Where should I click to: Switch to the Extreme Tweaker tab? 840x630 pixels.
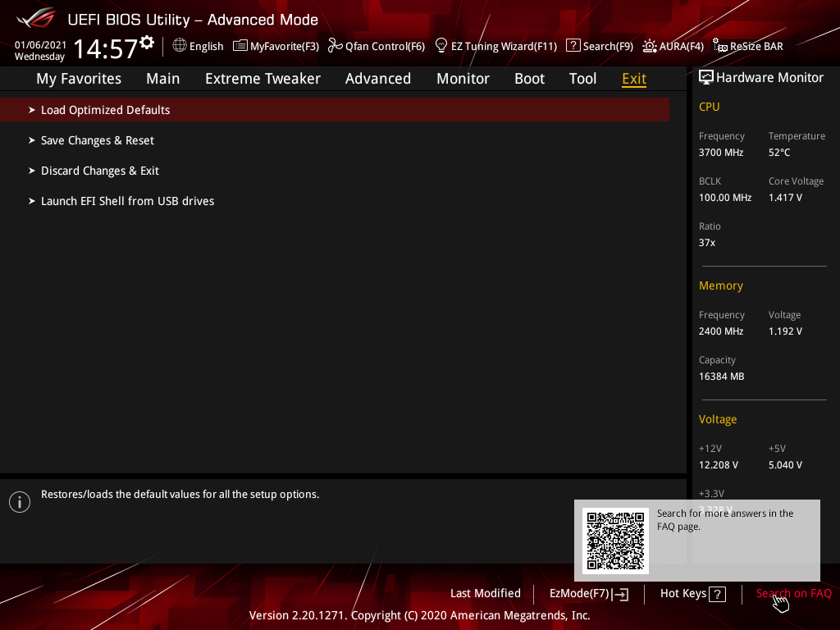tap(262, 79)
